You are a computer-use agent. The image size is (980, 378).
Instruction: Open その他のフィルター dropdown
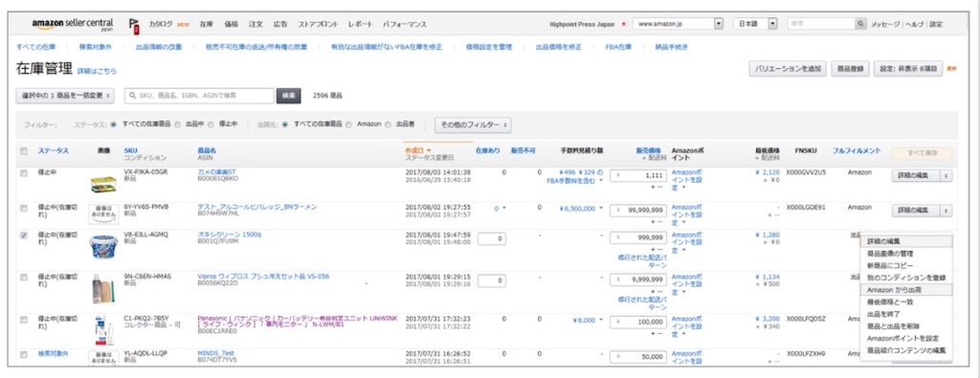[473, 124]
